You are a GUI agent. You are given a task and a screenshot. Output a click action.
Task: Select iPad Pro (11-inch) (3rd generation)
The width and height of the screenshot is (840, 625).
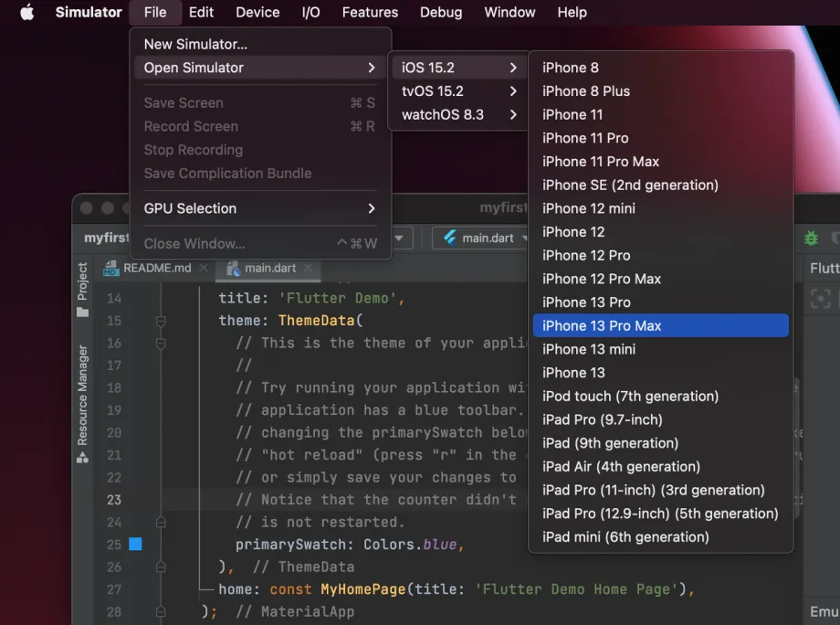click(x=660, y=491)
